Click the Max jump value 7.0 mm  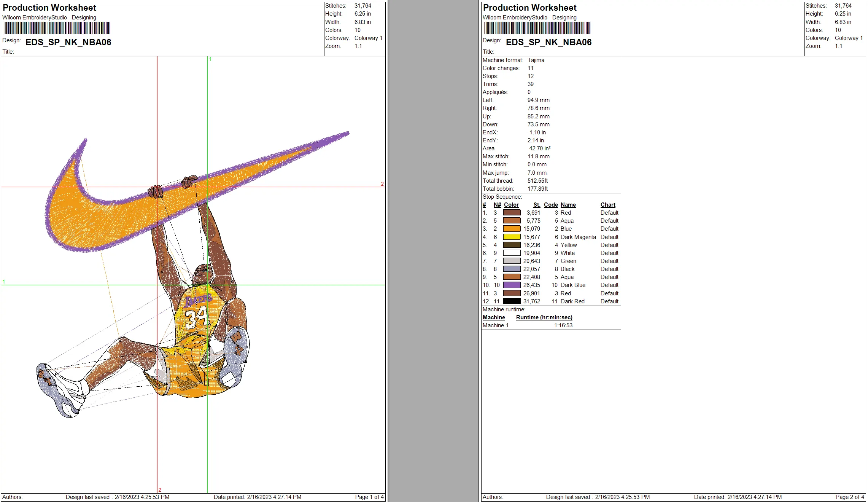point(537,173)
